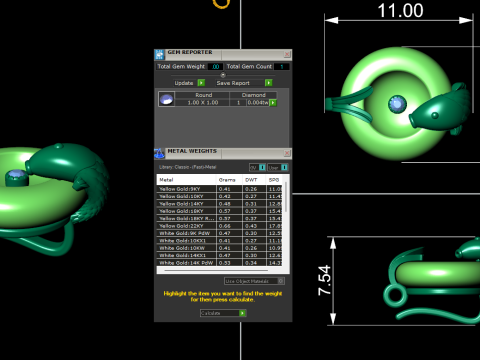Viewport: 480px width, 360px height.
Task: Click the Total Gem Weight value field
Action: (x=215, y=67)
